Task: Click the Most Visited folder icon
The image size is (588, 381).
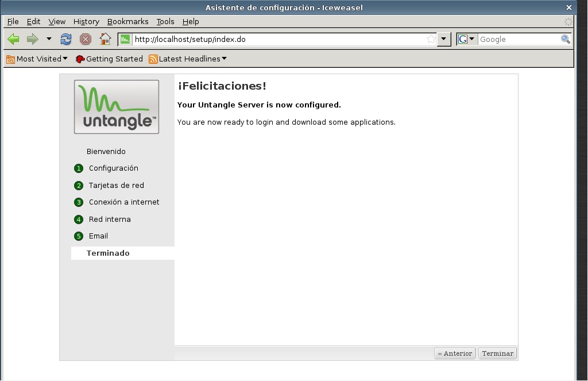Action: click(10, 59)
